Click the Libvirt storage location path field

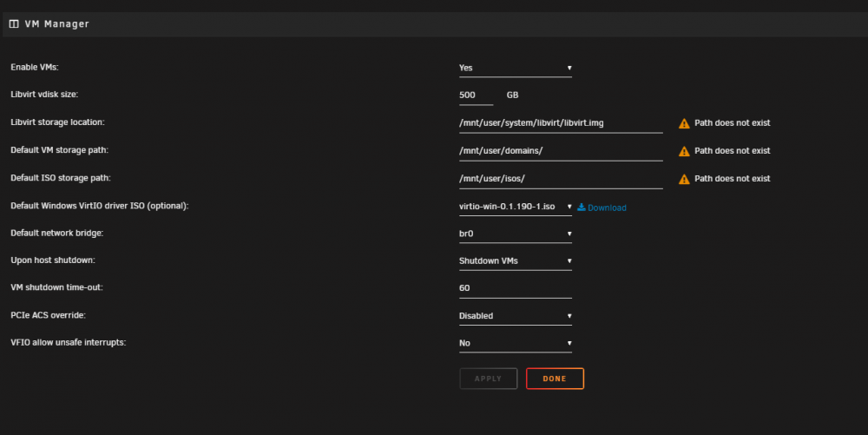click(561, 123)
